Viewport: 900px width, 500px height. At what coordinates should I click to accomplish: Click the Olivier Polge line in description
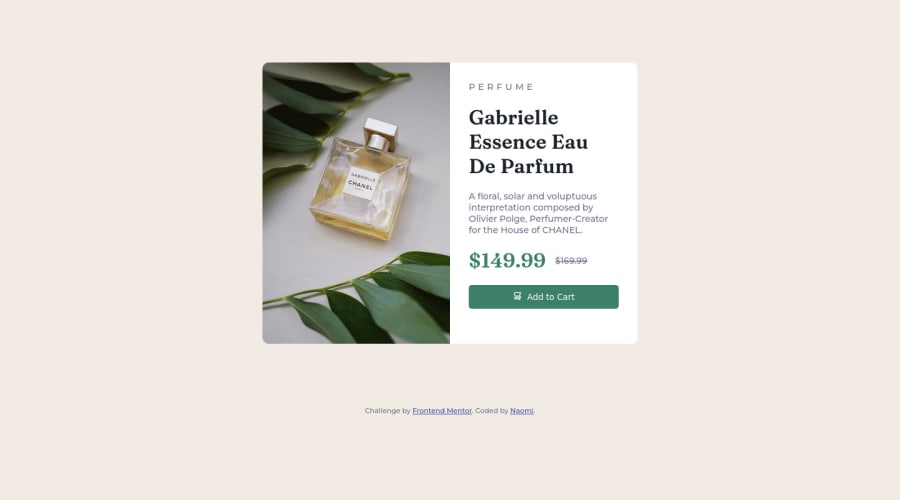[x=538, y=219]
